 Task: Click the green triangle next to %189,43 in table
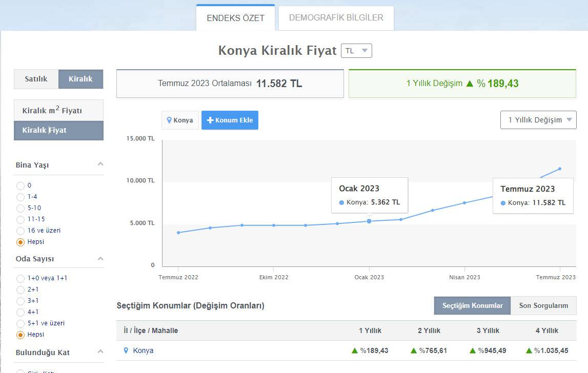(354, 351)
